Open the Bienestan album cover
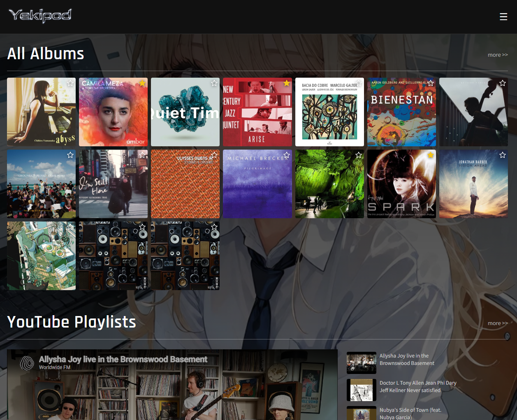The image size is (517, 420). pyautogui.click(x=401, y=112)
